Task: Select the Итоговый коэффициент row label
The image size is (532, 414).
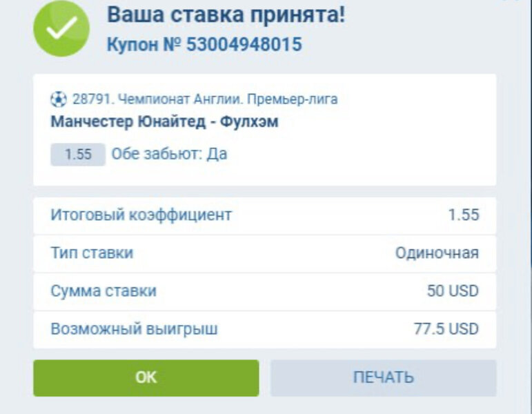Action: point(141,215)
